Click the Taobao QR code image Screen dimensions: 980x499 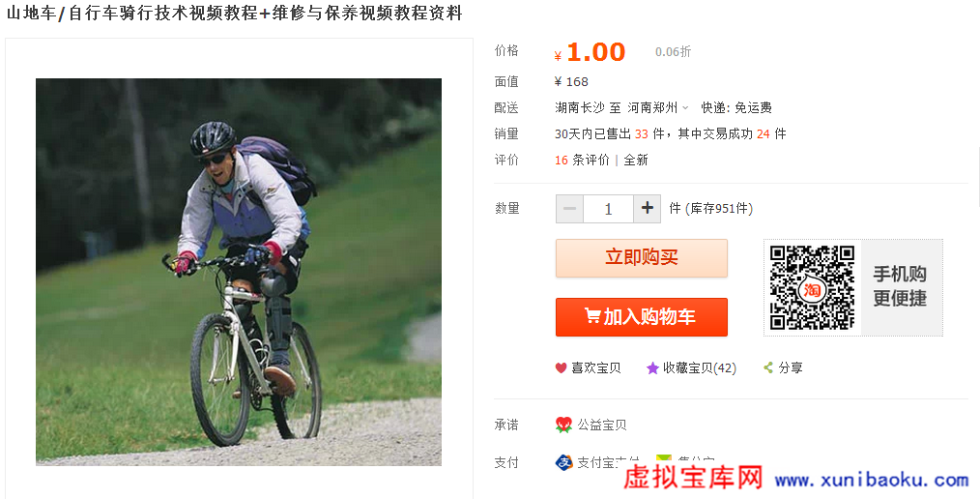pyautogui.click(x=812, y=287)
